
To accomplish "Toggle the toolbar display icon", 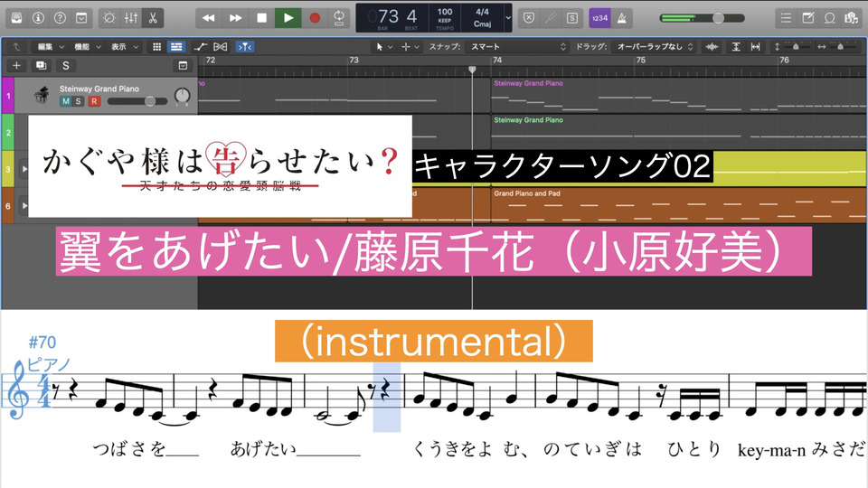I will coord(81,18).
